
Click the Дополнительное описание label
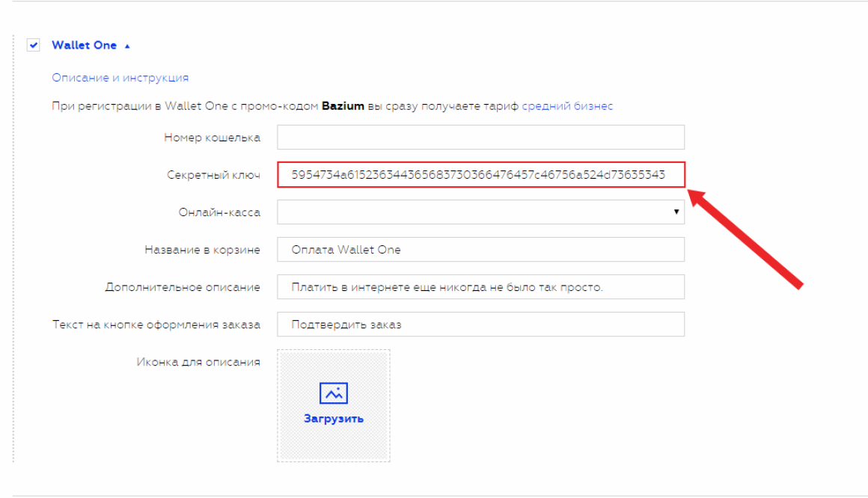point(183,287)
